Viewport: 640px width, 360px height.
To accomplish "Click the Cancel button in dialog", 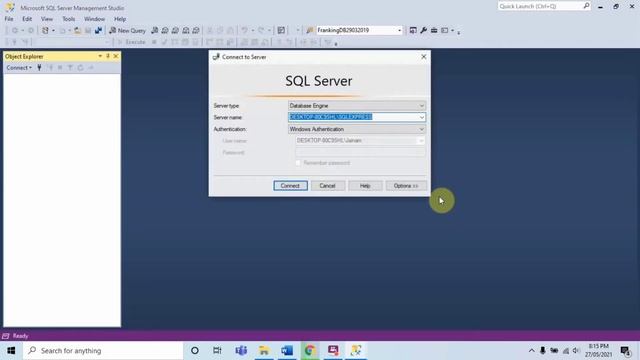I will coord(327,186).
